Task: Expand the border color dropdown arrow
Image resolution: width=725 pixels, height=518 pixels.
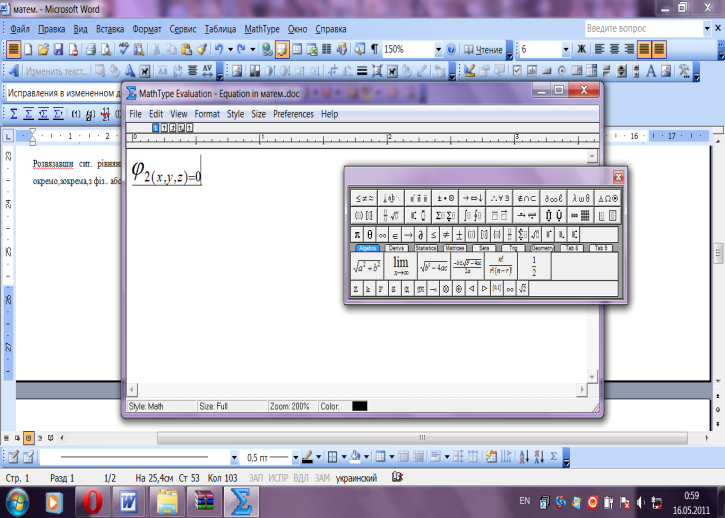Action: point(318,457)
